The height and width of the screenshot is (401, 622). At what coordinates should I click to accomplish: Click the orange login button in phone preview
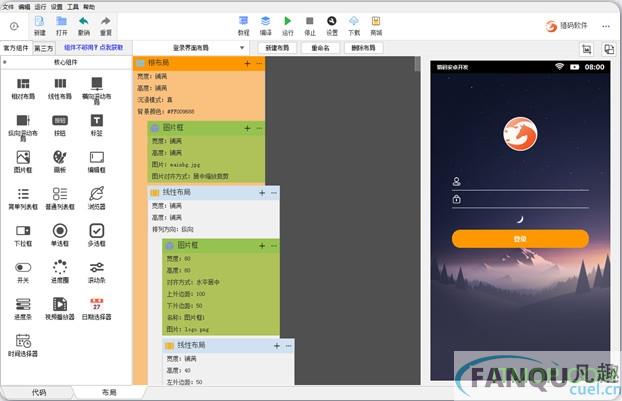pyautogui.click(x=519, y=239)
